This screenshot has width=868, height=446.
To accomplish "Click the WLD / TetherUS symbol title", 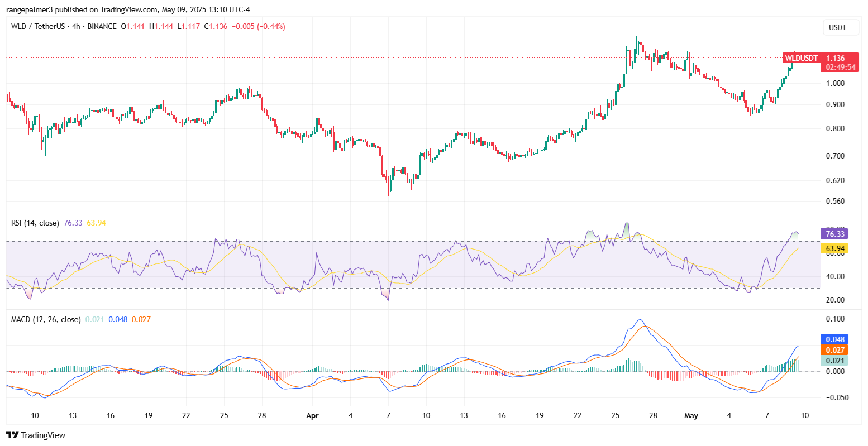I will pyautogui.click(x=37, y=26).
